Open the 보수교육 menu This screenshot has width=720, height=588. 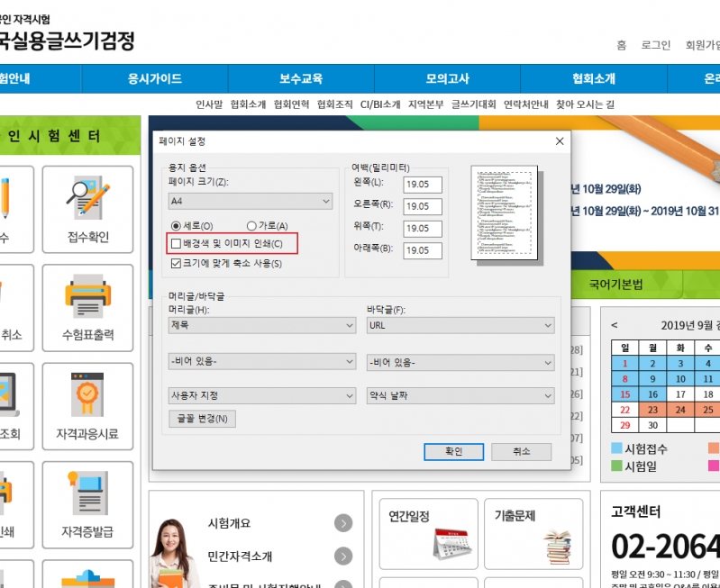point(301,78)
